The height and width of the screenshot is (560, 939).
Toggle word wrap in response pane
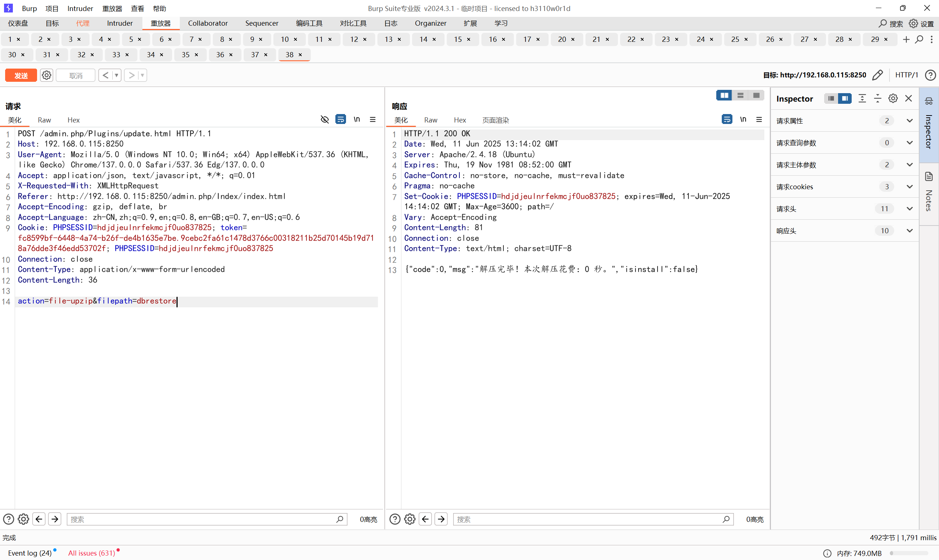pos(727,119)
